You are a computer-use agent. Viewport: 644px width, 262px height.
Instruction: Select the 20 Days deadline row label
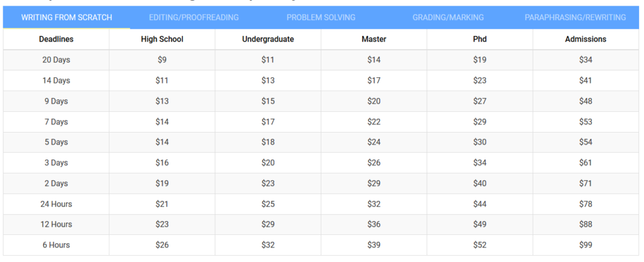56,60
